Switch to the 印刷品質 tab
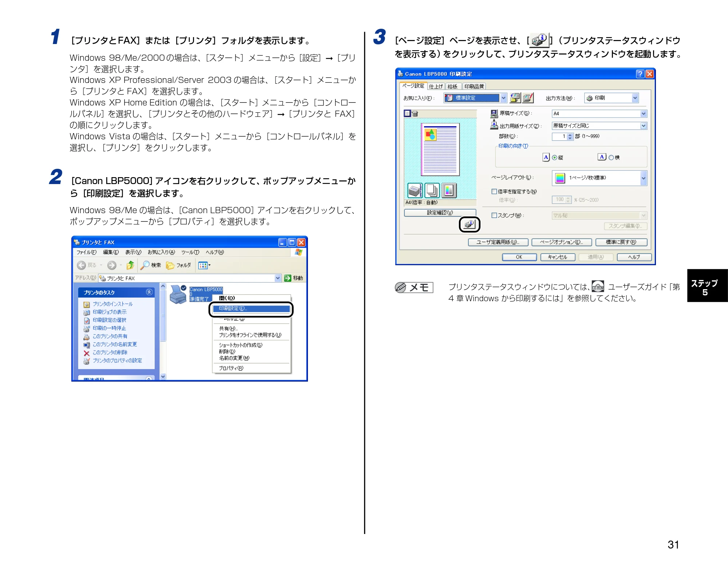 tap(474, 86)
